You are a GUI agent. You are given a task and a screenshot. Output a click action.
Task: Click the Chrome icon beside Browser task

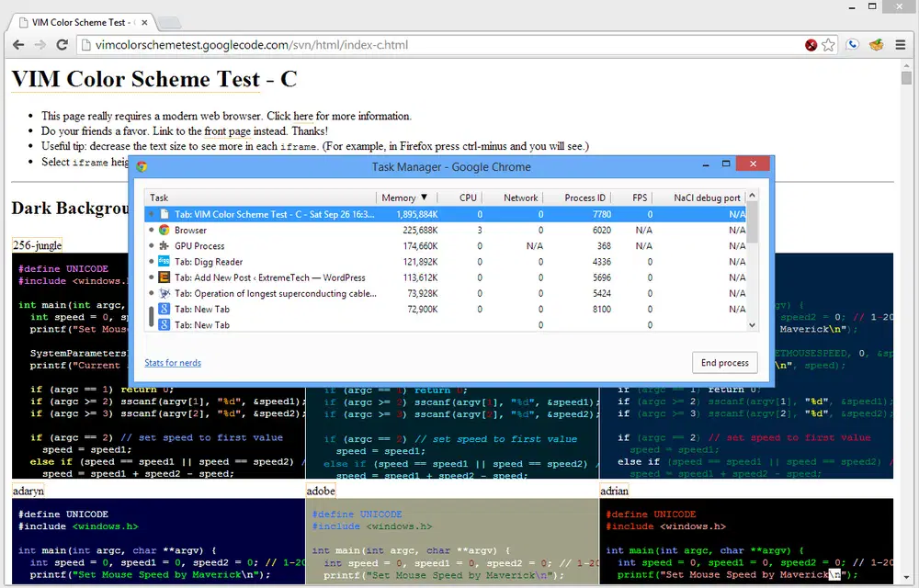tap(165, 231)
